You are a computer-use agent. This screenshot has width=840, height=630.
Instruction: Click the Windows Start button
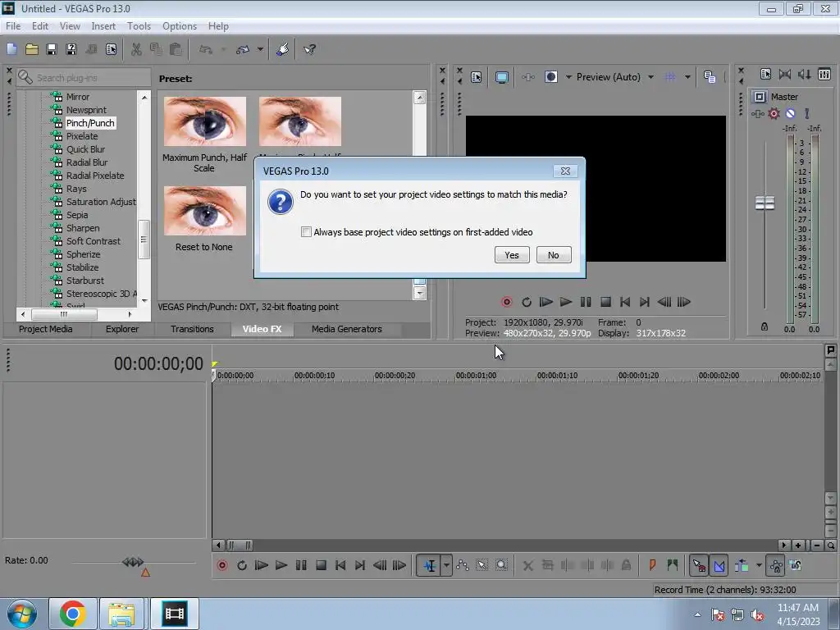click(x=22, y=614)
